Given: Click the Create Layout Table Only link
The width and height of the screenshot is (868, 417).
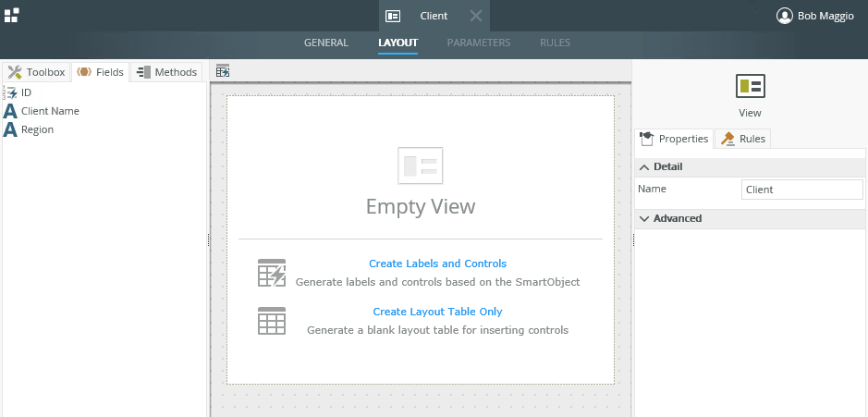Looking at the screenshot, I should pyautogui.click(x=437, y=312).
